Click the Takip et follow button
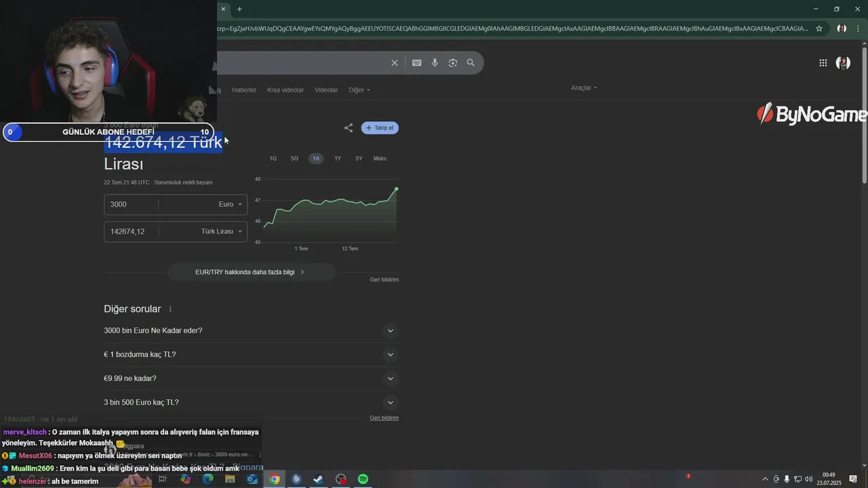Screen dimensions: 868x488 tap(380, 128)
